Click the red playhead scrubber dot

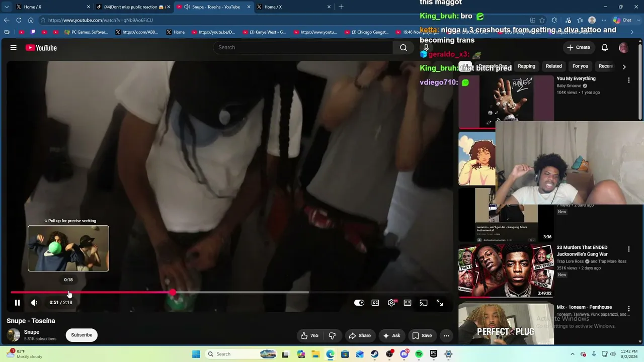[173, 292]
